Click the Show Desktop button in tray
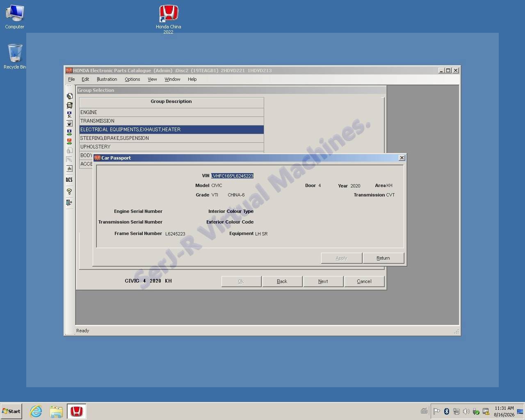Screen dimensions: 525x420 tap(520, 411)
